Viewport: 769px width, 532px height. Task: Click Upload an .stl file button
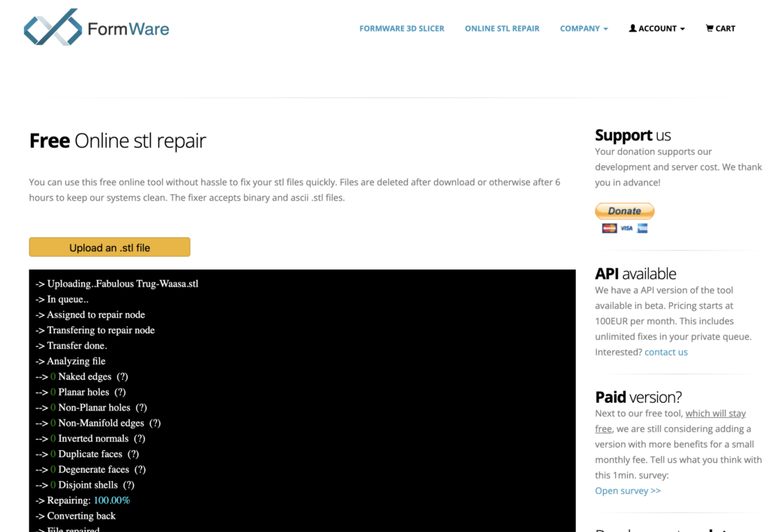(110, 248)
